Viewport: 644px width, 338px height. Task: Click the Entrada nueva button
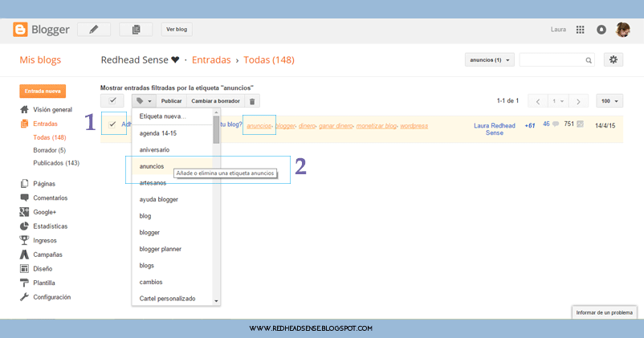click(43, 92)
